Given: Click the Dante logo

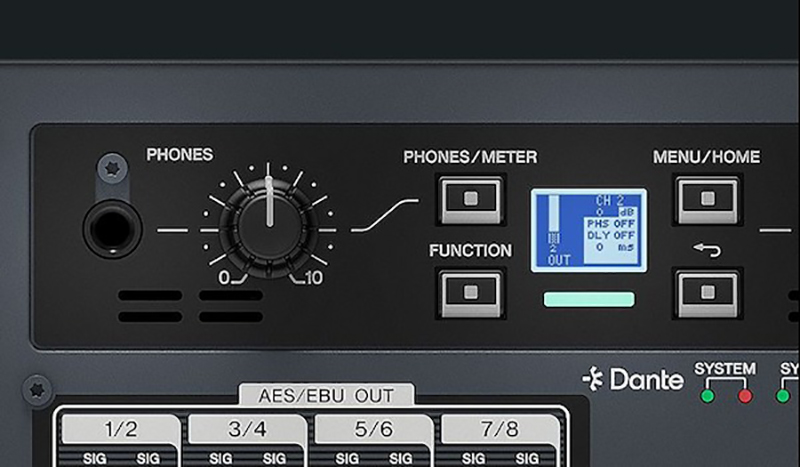Looking at the screenshot, I should pos(634,379).
